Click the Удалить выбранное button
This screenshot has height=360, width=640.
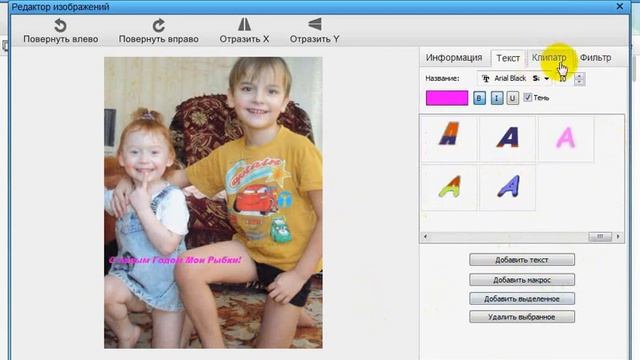point(522,317)
